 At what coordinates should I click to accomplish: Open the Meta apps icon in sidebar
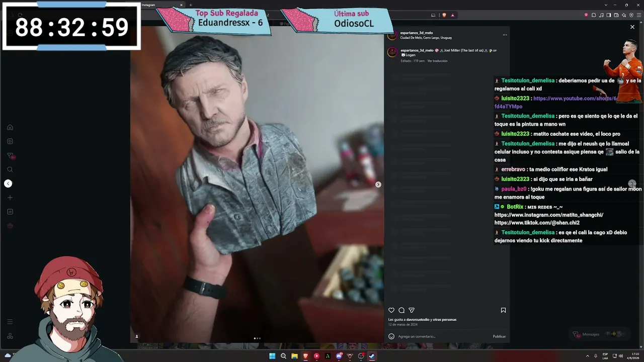click(10, 336)
